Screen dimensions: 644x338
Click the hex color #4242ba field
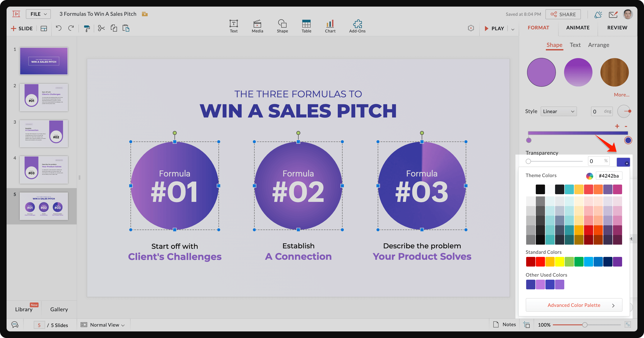(609, 176)
